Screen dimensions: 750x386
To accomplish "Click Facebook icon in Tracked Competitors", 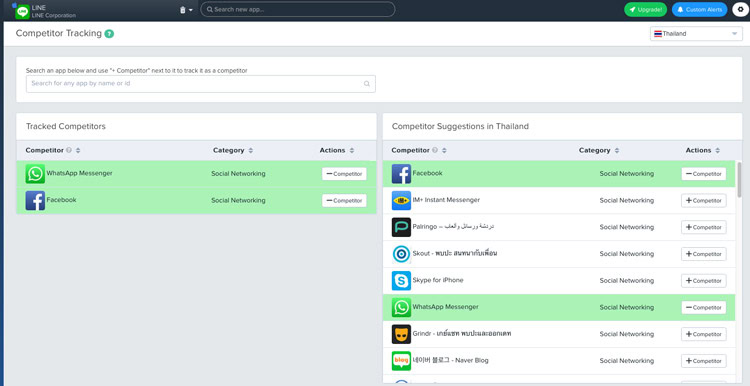I will [35, 201].
